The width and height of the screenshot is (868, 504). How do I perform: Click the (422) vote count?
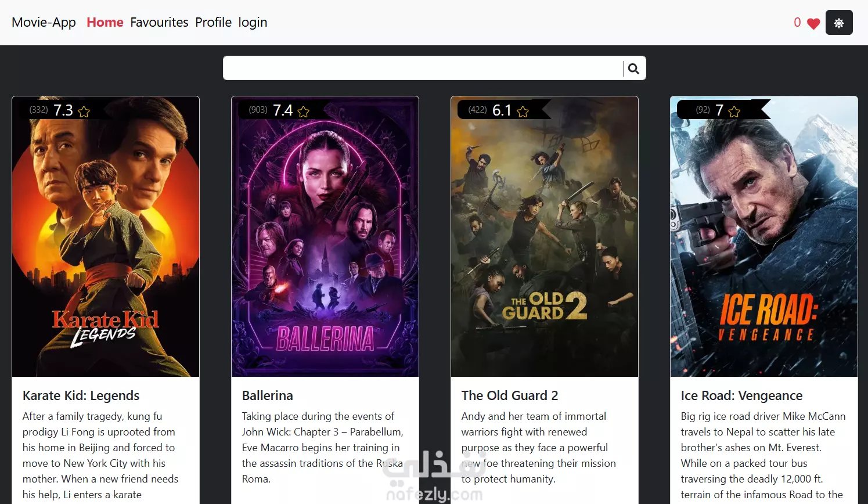tap(478, 110)
